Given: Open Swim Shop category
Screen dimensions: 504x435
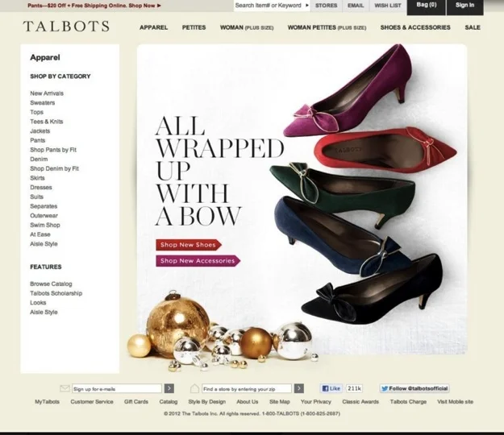Looking at the screenshot, I should (45, 225).
